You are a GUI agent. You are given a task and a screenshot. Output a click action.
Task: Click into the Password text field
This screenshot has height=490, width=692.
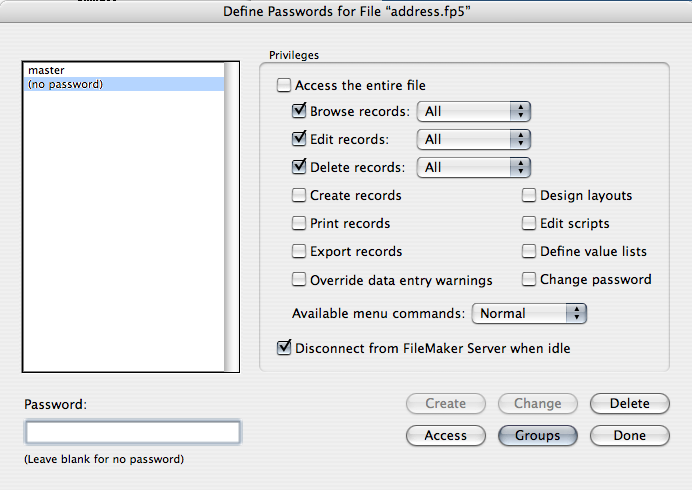pyautogui.click(x=133, y=432)
